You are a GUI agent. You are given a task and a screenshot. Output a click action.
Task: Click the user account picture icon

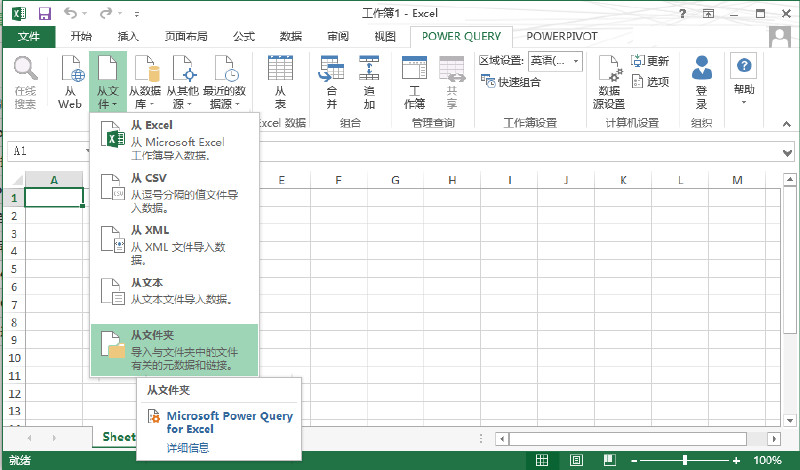(780, 37)
